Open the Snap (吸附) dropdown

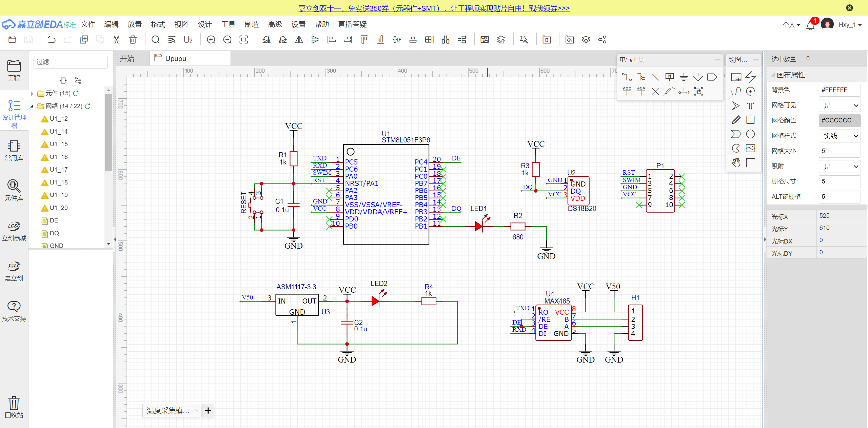[x=840, y=167]
